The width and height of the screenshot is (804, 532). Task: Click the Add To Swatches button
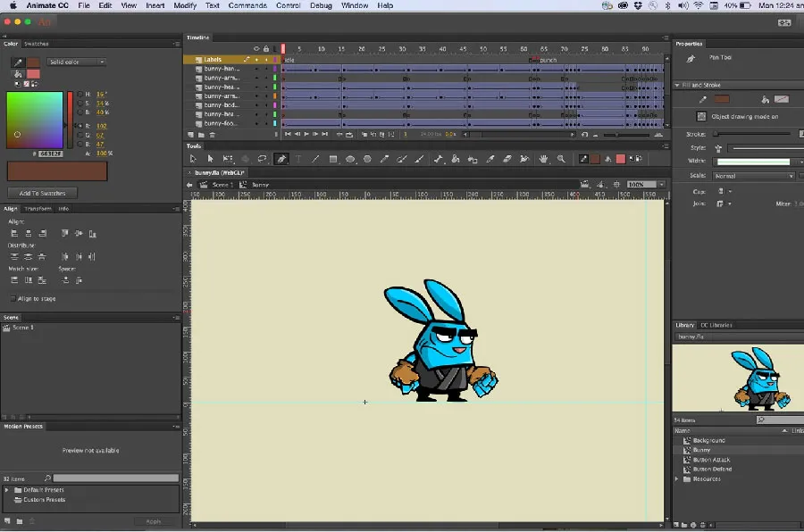pyautogui.click(x=41, y=193)
